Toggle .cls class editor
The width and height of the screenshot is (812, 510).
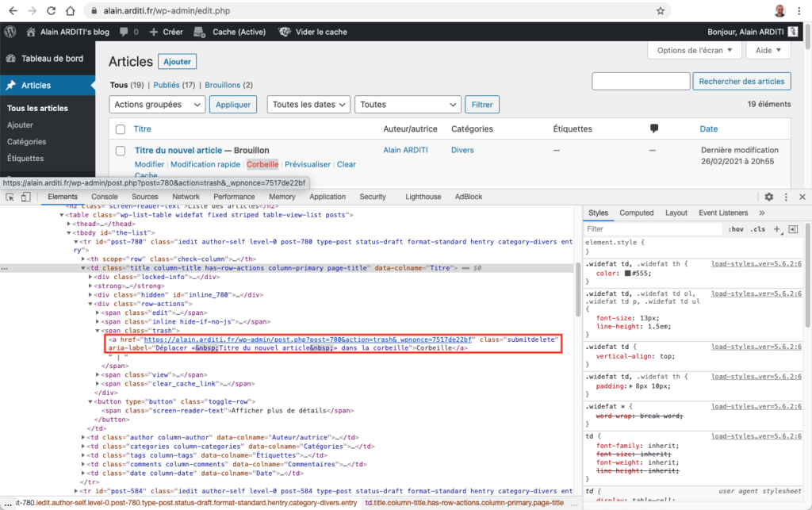[x=757, y=229]
